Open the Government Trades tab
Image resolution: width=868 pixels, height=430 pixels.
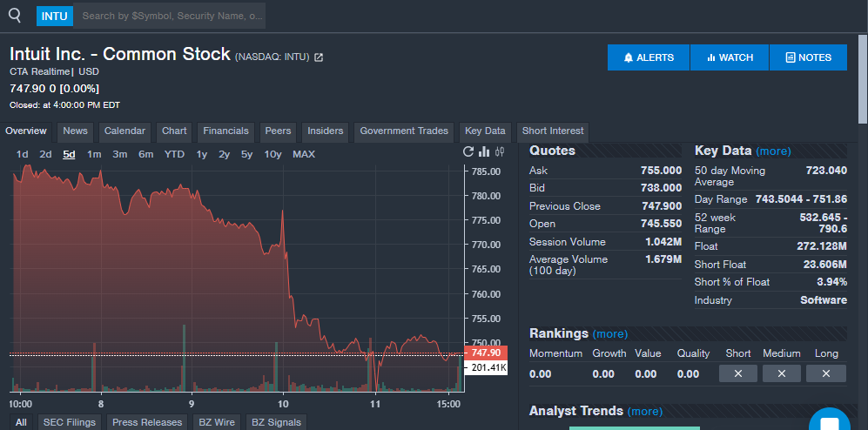404,131
